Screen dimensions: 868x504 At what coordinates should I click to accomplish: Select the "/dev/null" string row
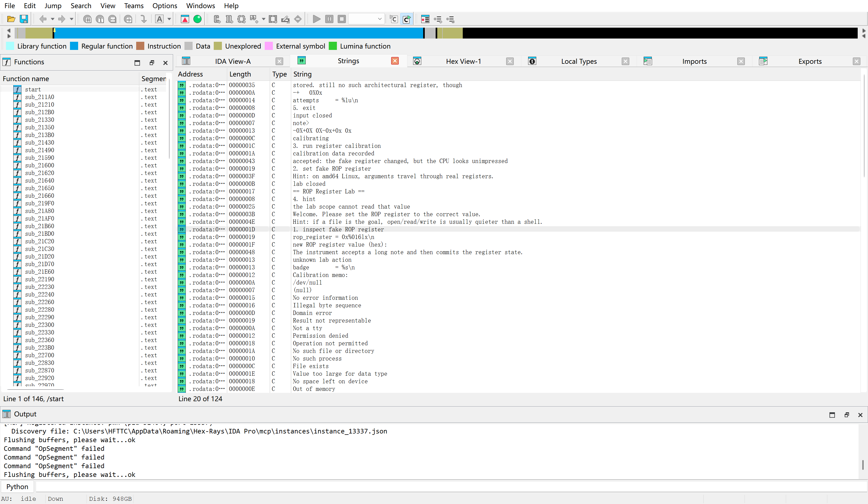pos(518,283)
